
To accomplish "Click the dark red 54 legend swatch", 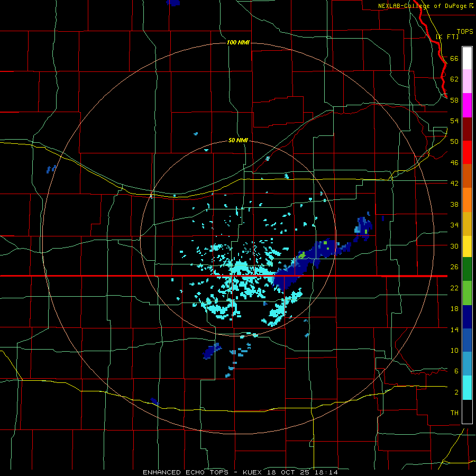I will click(x=467, y=129).
